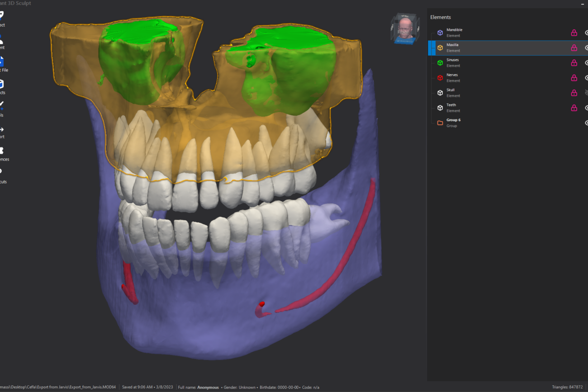Expand the Group 6 folder
This screenshot has width=588, height=392.
pos(440,123)
